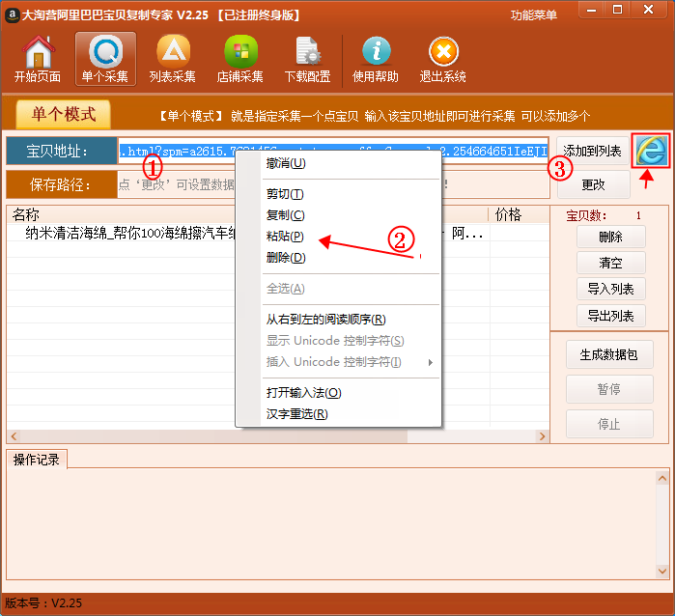Minimize the application window

592,10
